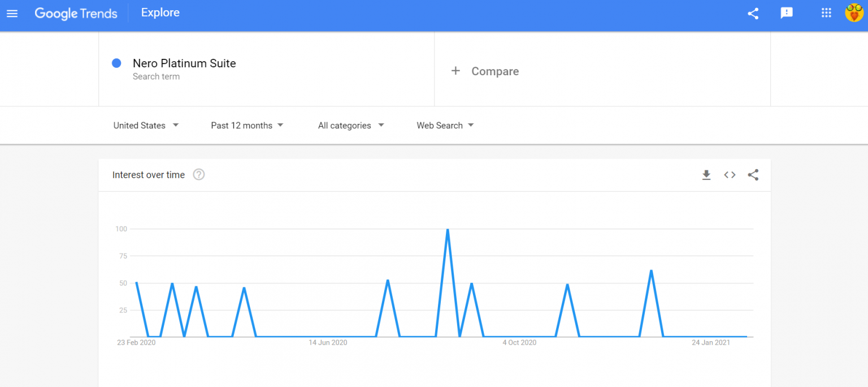This screenshot has height=387, width=868.
Task: Open the Google apps grid
Action: [x=826, y=13]
